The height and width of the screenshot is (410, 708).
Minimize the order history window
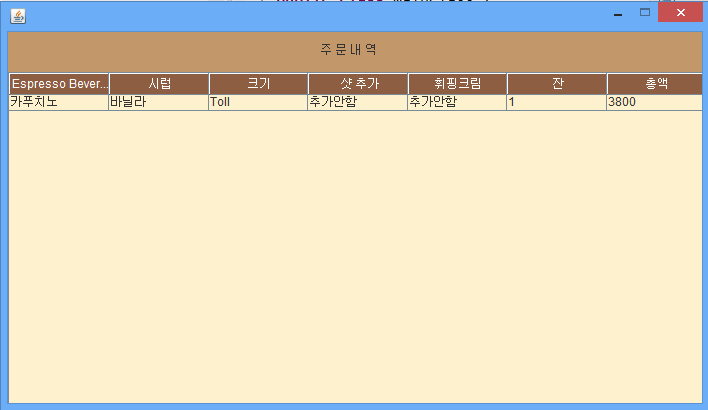[x=618, y=13]
